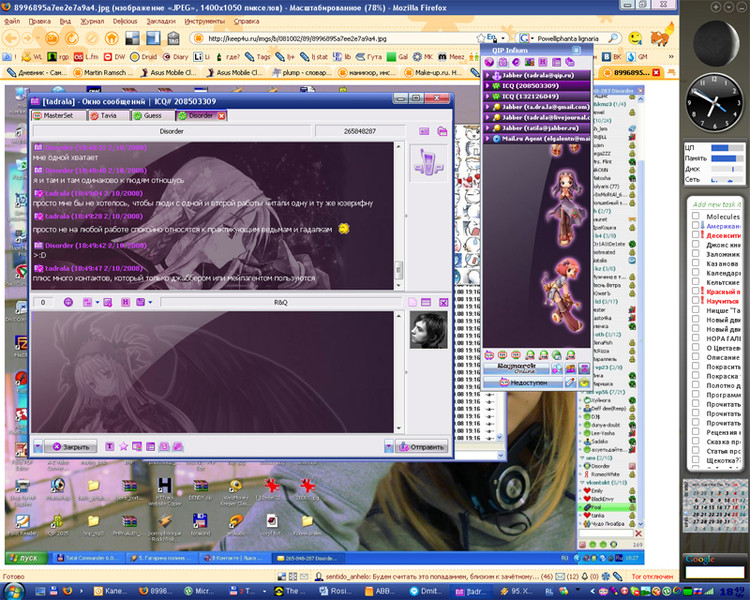750x600 pixels.
Task: Switch to plump - словар browser tab
Action: click(300, 72)
